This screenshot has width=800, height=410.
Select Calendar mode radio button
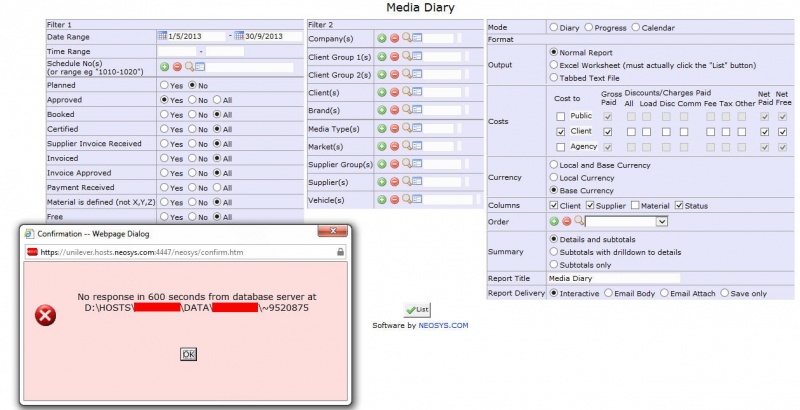coord(636,28)
